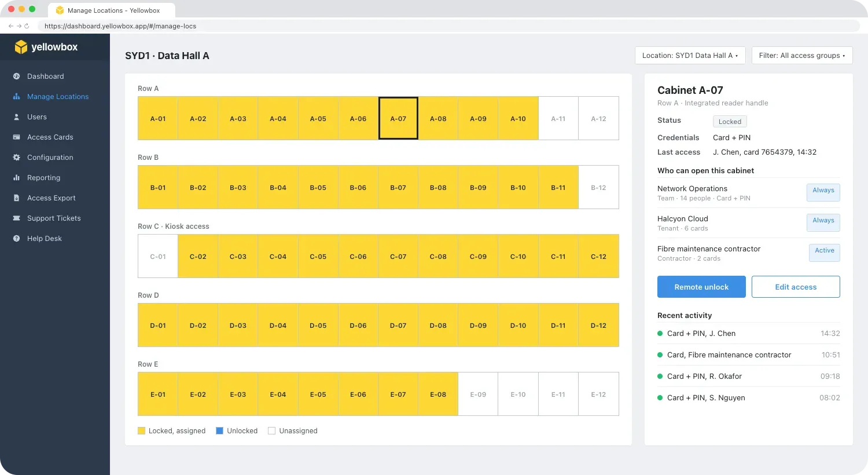
Task: Click the Configuration gear icon
Action: 16,158
